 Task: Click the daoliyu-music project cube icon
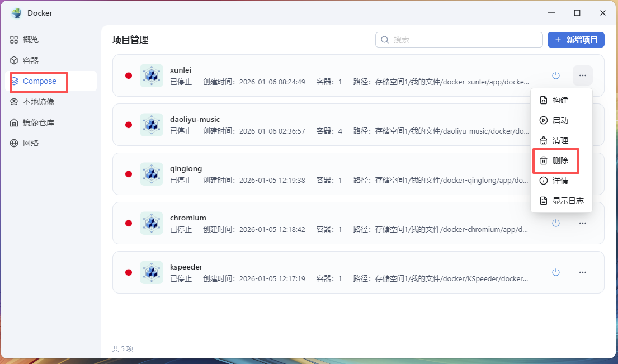(152, 125)
